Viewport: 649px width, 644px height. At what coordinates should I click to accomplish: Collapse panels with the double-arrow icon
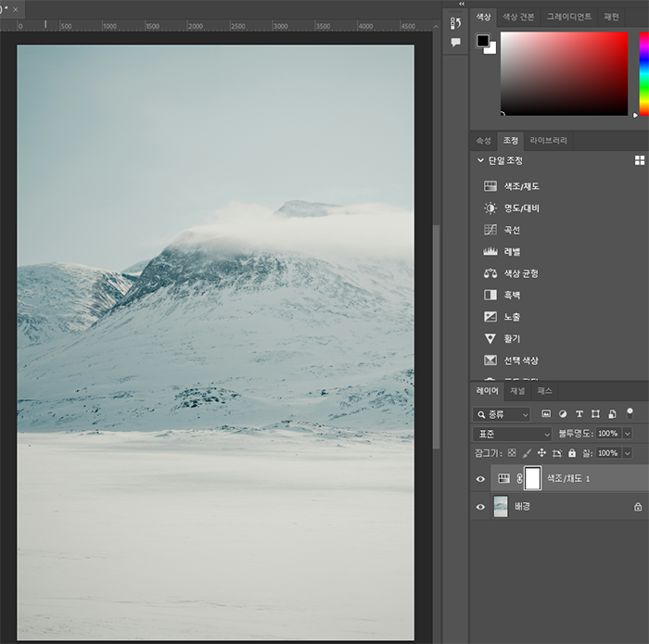(462, 4)
